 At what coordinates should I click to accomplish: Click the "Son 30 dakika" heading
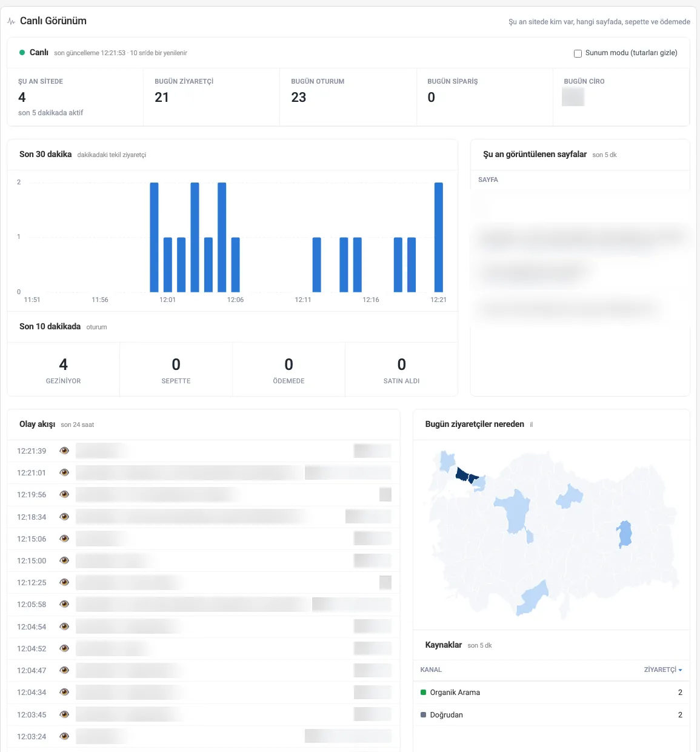pyautogui.click(x=45, y=154)
